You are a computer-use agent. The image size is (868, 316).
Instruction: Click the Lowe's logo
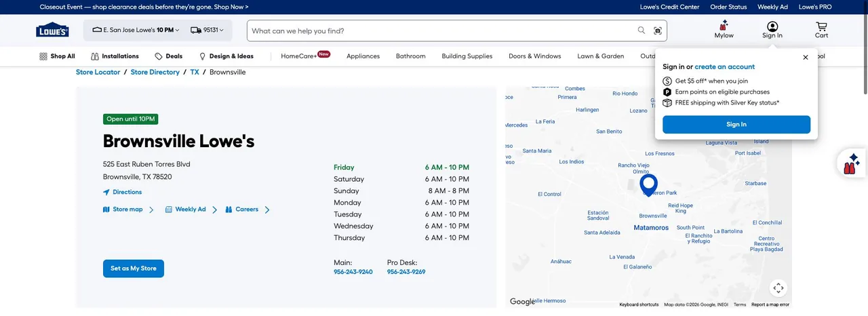(52, 30)
